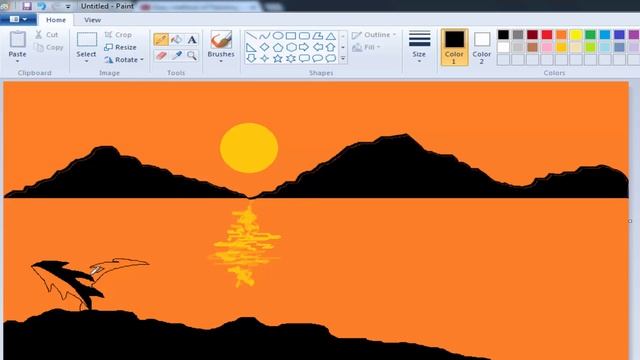Pick the lime green color swatch
The height and width of the screenshot is (360, 640).
pyautogui.click(x=590, y=47)
